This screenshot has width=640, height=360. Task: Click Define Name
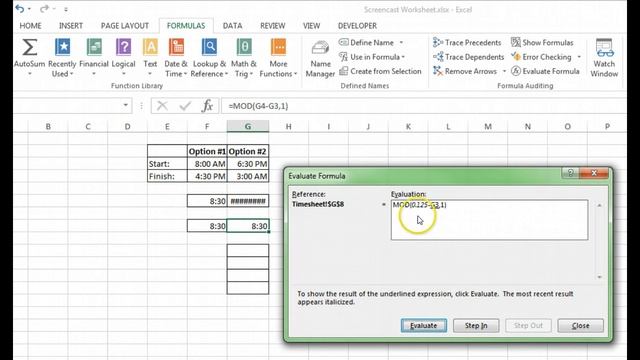(x=366, y=42)
